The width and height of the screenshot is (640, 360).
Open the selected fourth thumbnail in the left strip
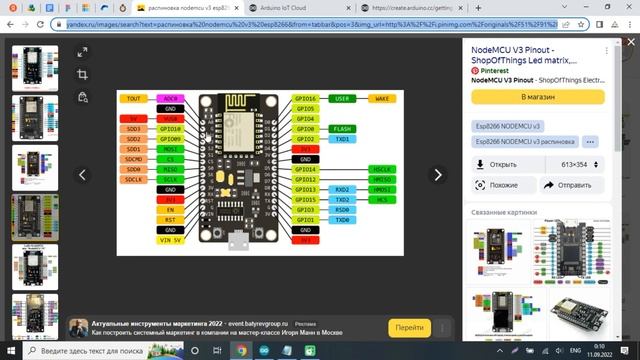click(x=35, y=218)
